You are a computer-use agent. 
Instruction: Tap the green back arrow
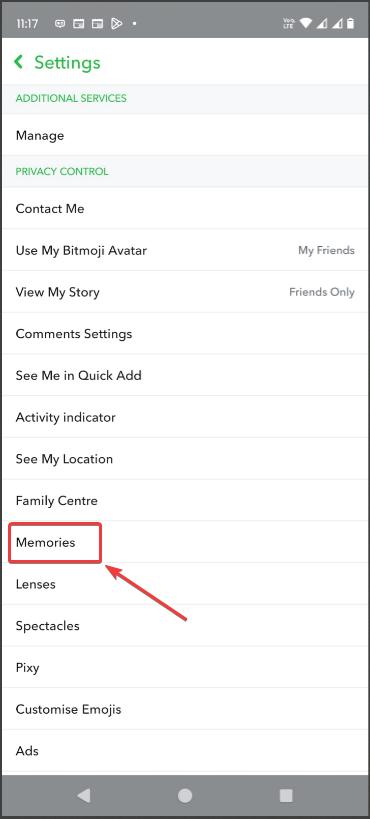pyautogui.click(x=19, y=62)
